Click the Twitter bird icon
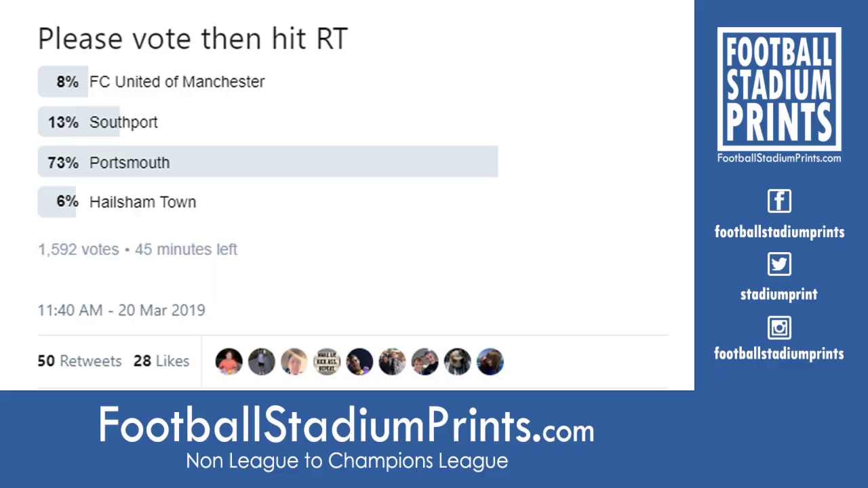This screenshot has height=488, width=868. pyautogui.click(x=779, y=264)
